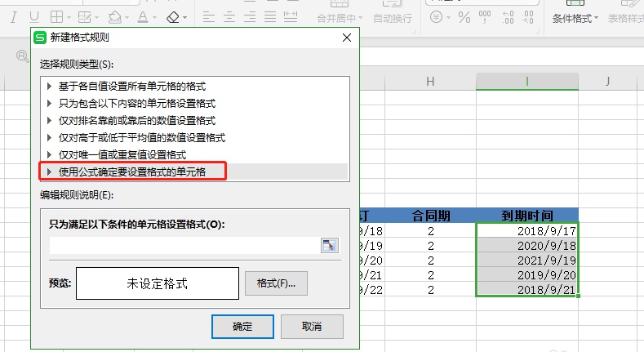Open the draw border dropdown arrow

[97, 18]
